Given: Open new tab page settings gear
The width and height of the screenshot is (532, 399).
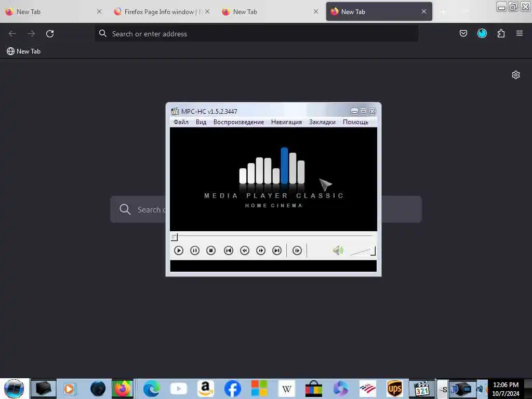Looking at the screenshot, I should (x=516, y=75).
